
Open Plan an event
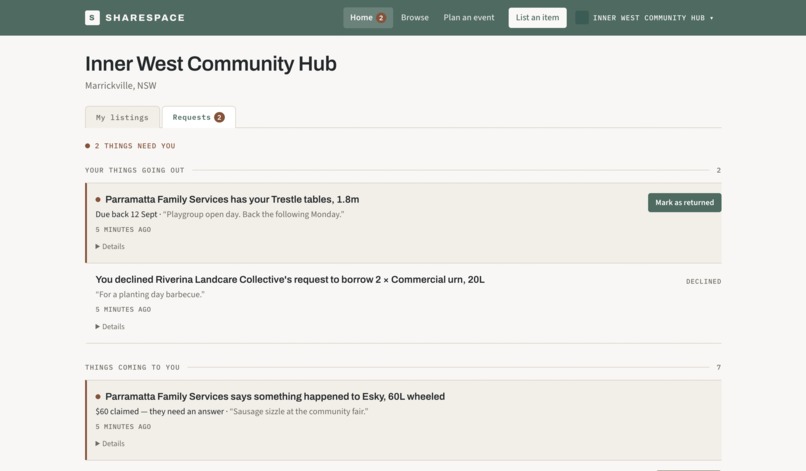[469, 17]
